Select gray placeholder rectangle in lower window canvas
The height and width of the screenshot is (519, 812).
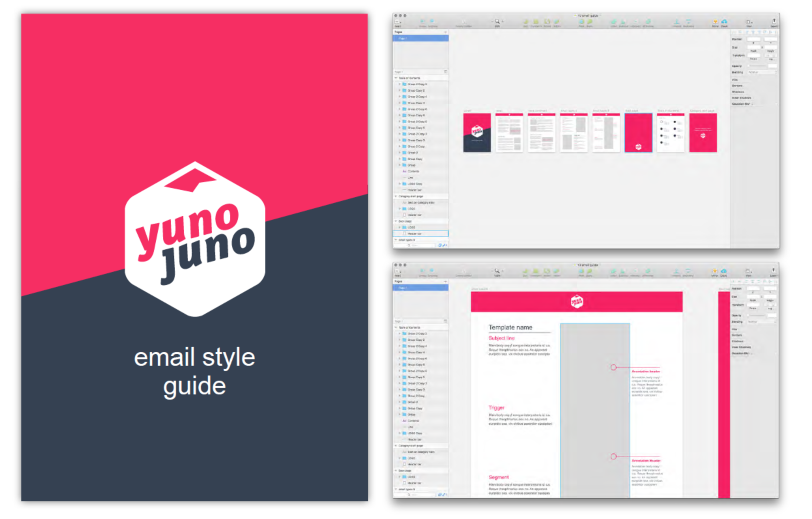click(595, 410)
